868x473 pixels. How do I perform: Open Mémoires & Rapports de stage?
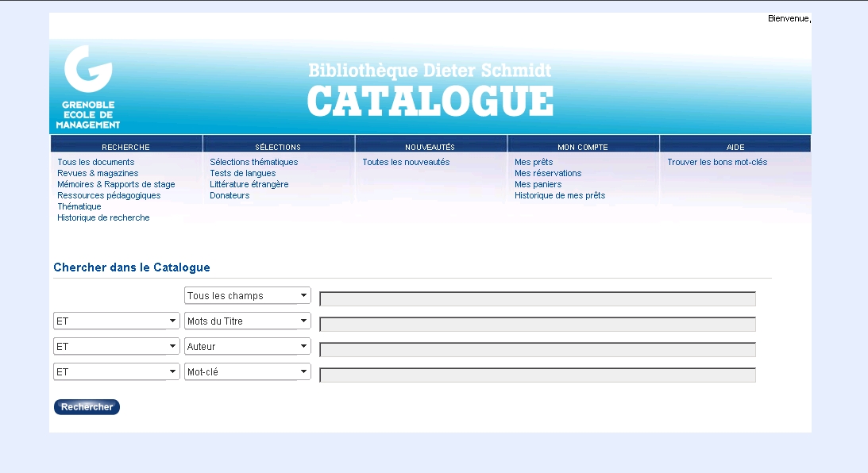(x=116, y=184)
